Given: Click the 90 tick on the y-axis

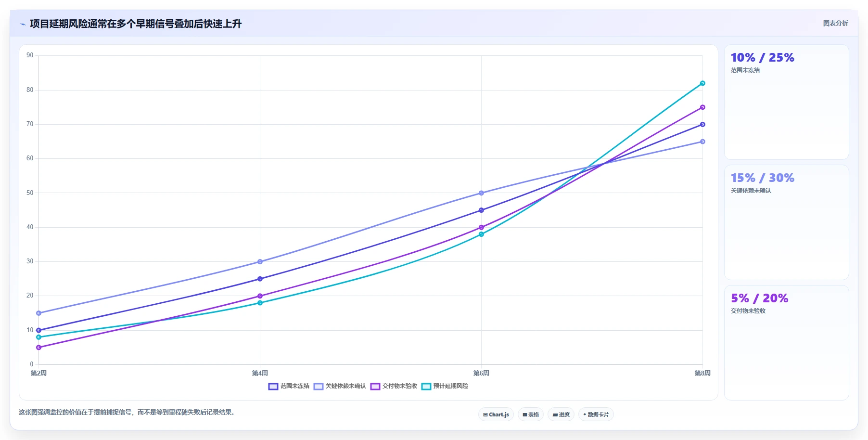Looking at the screenshot, I should click(x=30, y=55).
